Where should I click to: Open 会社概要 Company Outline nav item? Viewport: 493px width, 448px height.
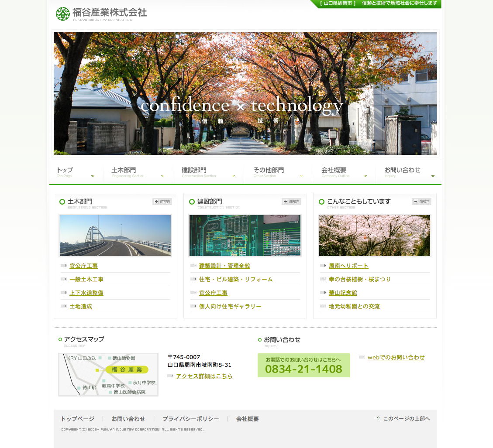[344, 172]
